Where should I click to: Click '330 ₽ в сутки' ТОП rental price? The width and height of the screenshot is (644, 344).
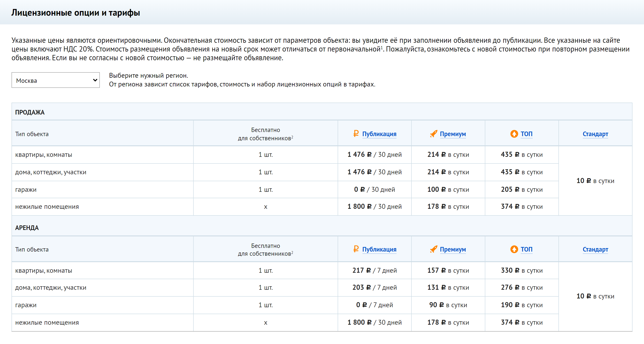click(x=522, y=270)
